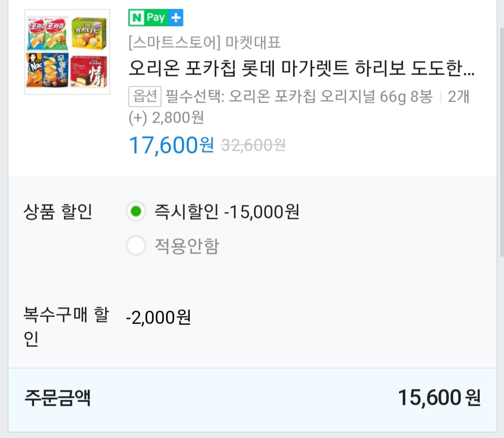The width and height of the screenshot is (504, 438).
Task: Select the 즉시할인 -15,000원 radio button
Action: point(136,212)
